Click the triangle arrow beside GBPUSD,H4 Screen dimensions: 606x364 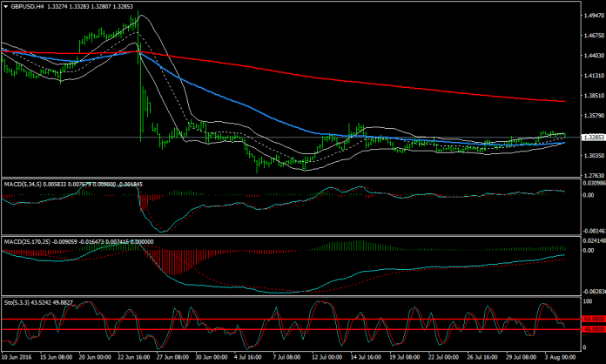(5, 5)
